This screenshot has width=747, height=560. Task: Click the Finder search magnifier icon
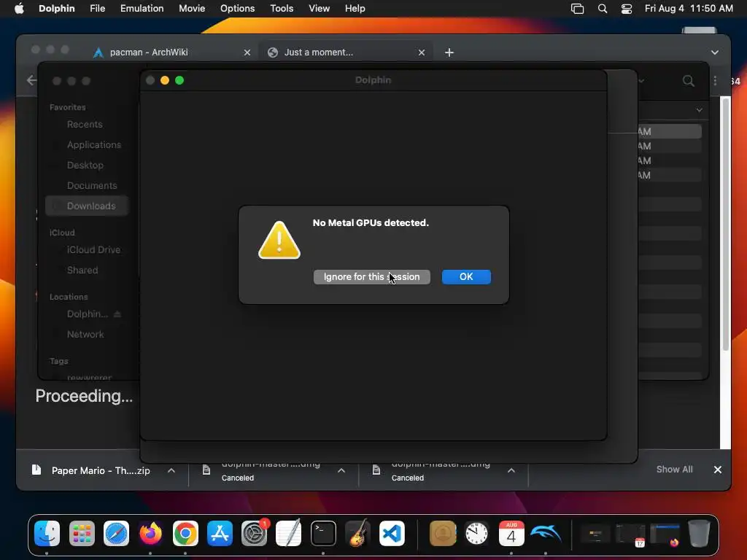688,80
